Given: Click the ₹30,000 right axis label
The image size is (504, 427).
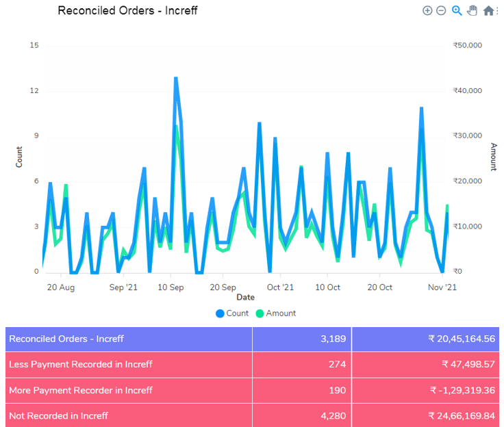Looking at the screenshot, I should (x=467, y=135).
